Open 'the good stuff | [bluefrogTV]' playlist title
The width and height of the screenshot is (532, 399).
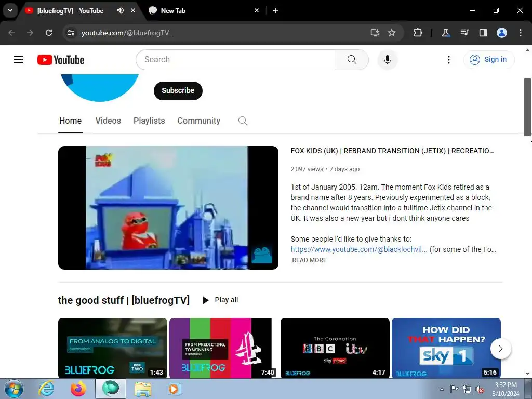click(x=124, y=300)
